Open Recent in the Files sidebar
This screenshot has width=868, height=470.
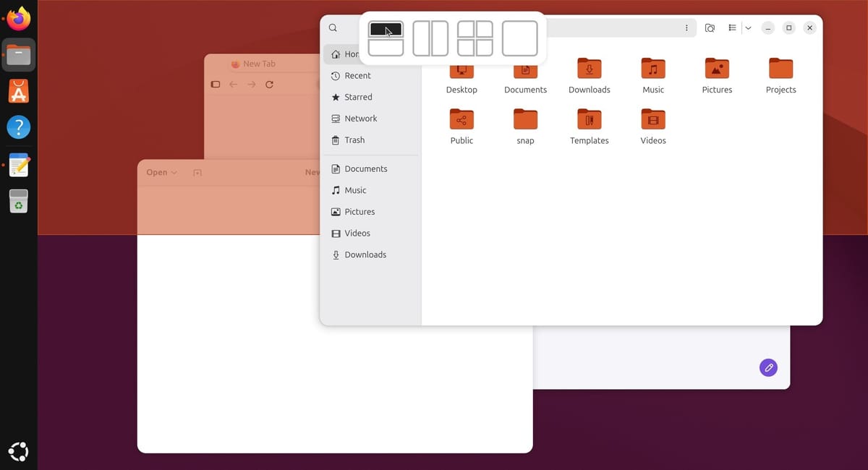click(370, 75)
